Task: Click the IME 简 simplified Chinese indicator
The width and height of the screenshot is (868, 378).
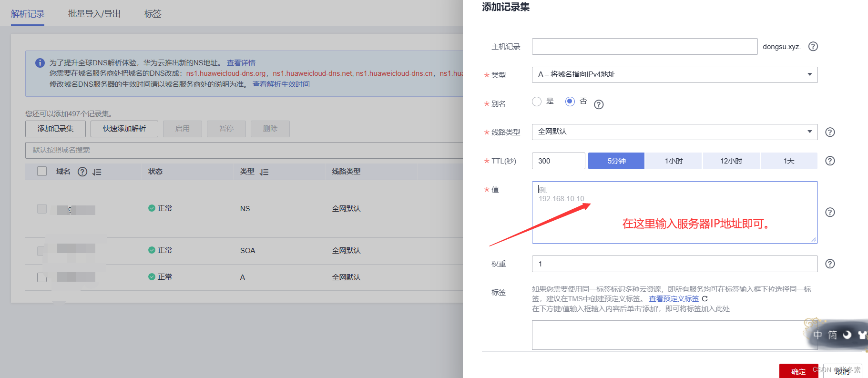Action: 832,335
